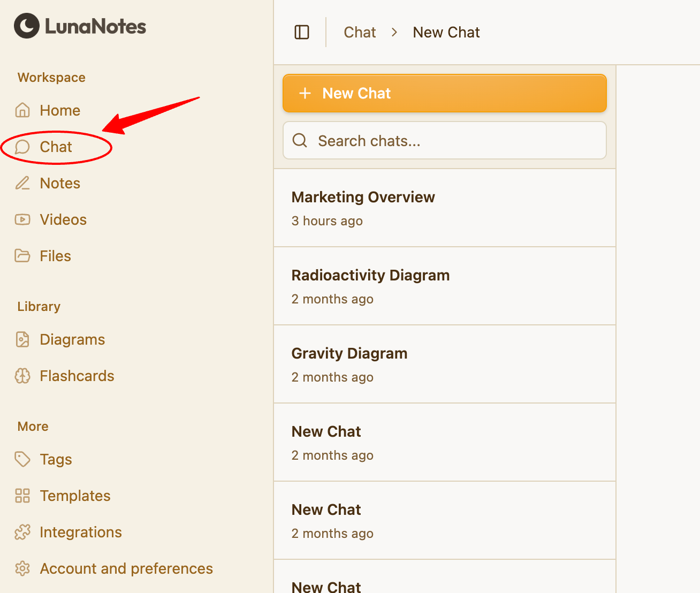The height and width of the screenshot is (593, 700).
Task: Open Templates in the sidebar
Action: (75, 496)
